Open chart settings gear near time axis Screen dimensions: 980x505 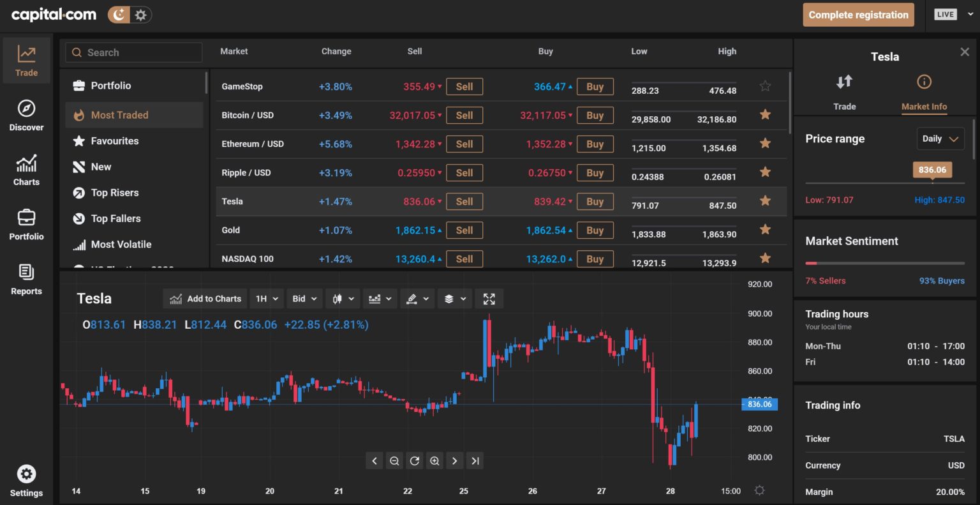(x=759, y=490)
